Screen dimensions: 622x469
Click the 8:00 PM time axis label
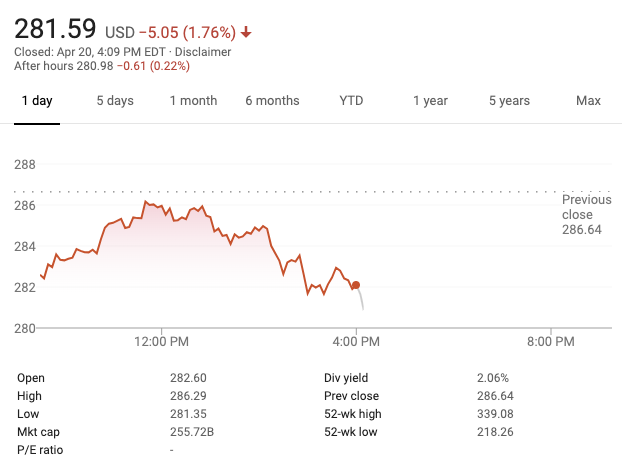(551, 342)
